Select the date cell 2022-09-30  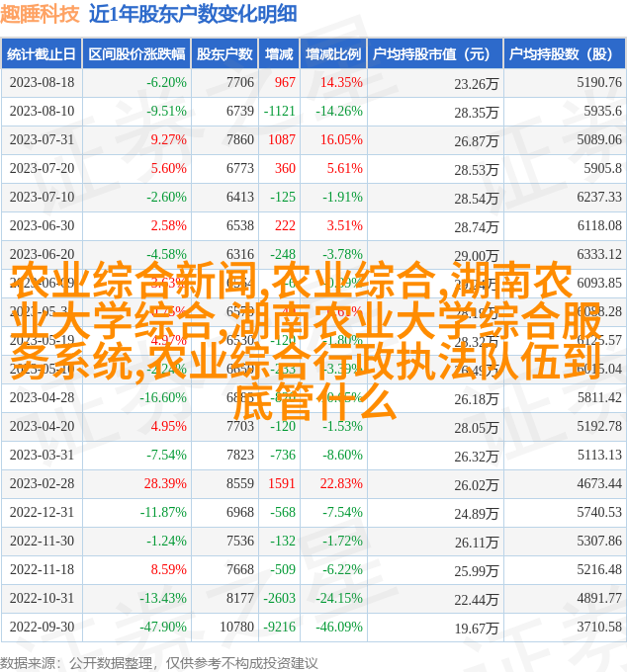point(42,627)
